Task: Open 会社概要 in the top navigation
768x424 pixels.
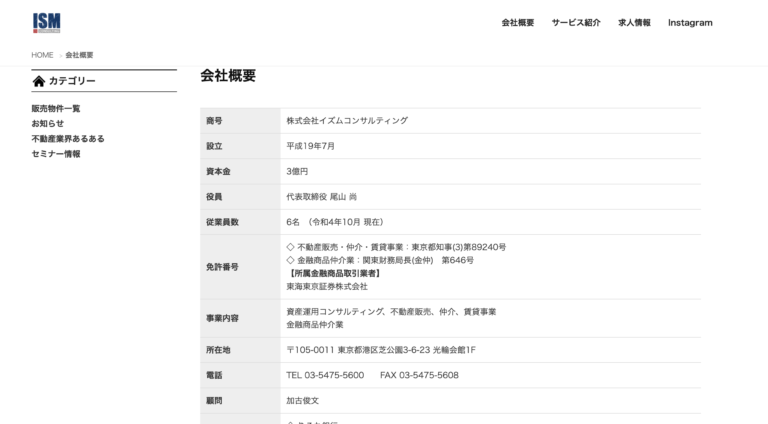Action: 518,23
